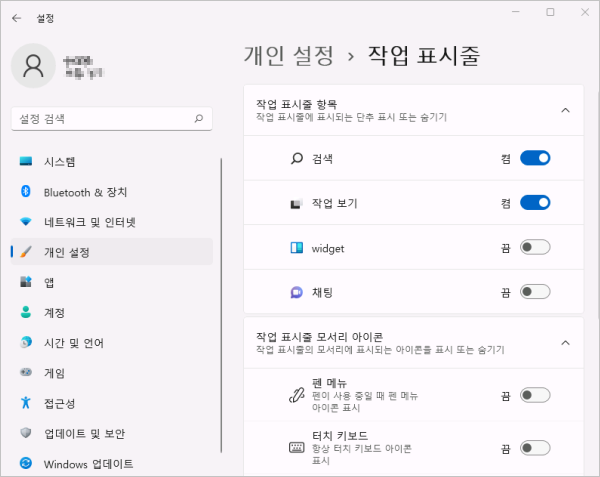Open Bluetooth & 장치 category
Image resolution: width=600 pixels, height=477 pixels.
112,192
